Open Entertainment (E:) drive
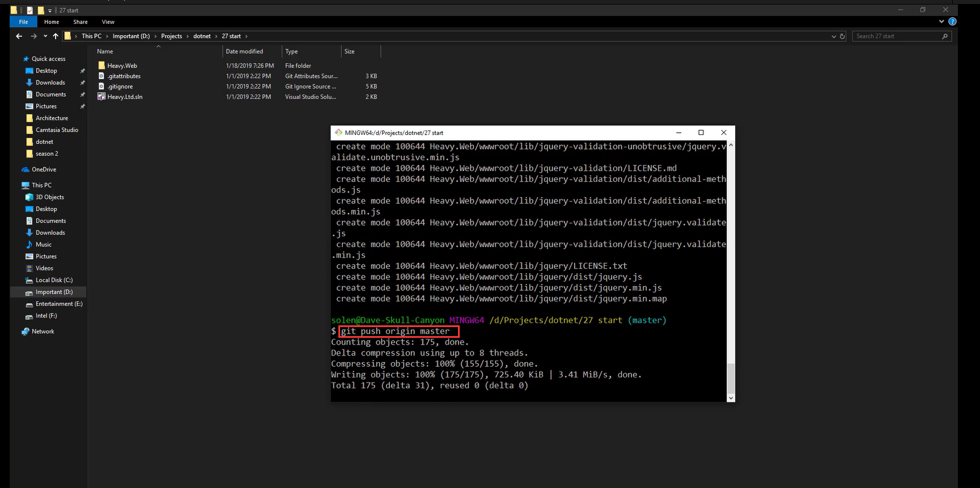 59,304
